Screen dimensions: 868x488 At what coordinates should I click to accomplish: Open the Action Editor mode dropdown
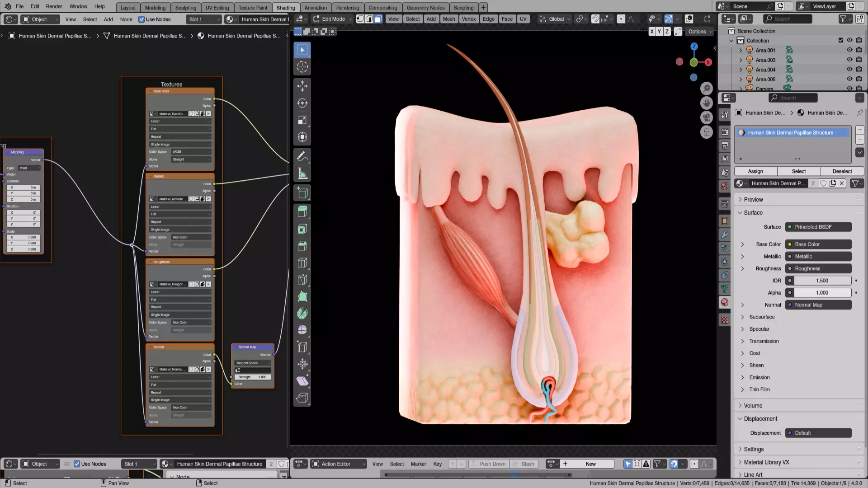pyautogui.click(x=339, y=464)
